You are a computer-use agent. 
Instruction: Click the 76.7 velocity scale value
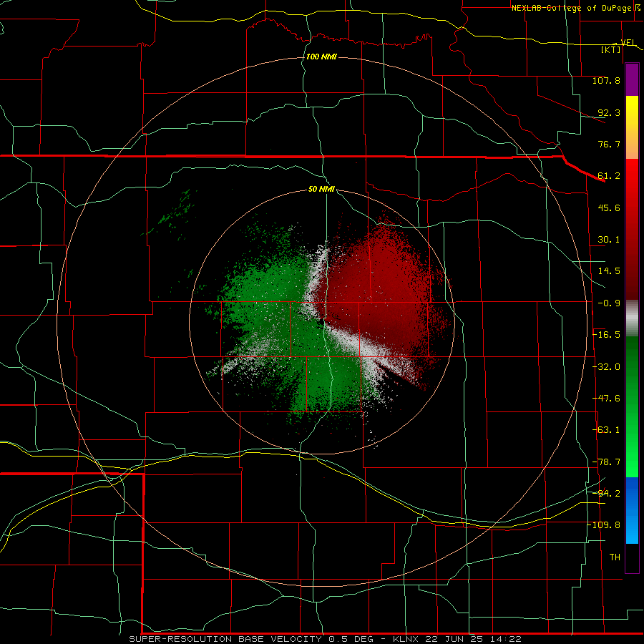click(609, 144)
